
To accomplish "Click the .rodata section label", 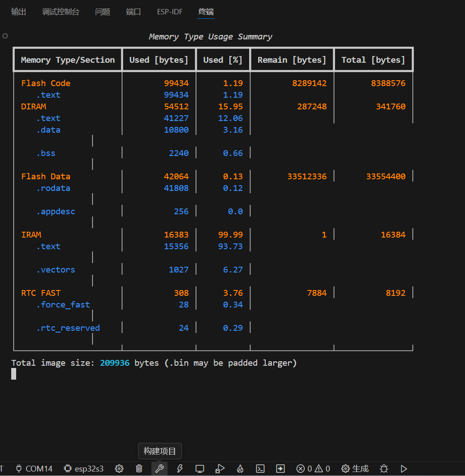I will tap(53, 188).
